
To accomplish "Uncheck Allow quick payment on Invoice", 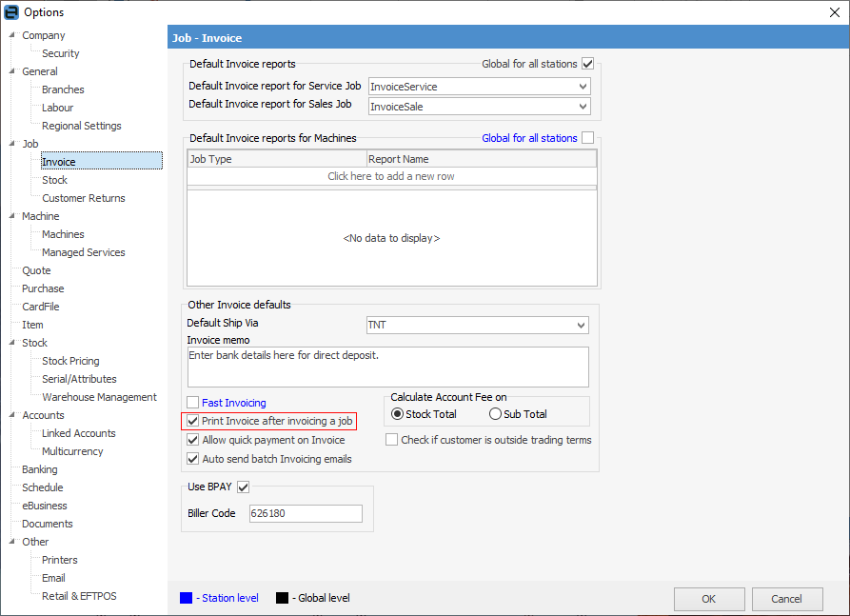I will [193, 440].
